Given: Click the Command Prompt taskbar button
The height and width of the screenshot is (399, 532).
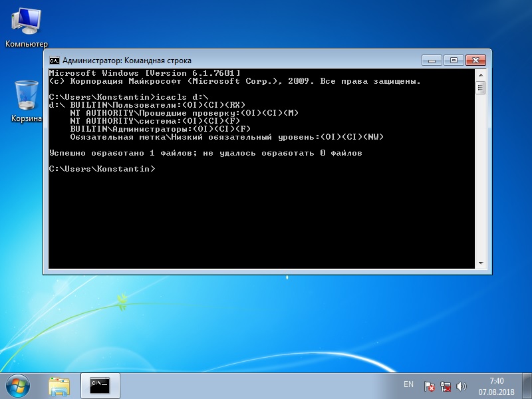Looking at the screenshot, I should [100, 385].
